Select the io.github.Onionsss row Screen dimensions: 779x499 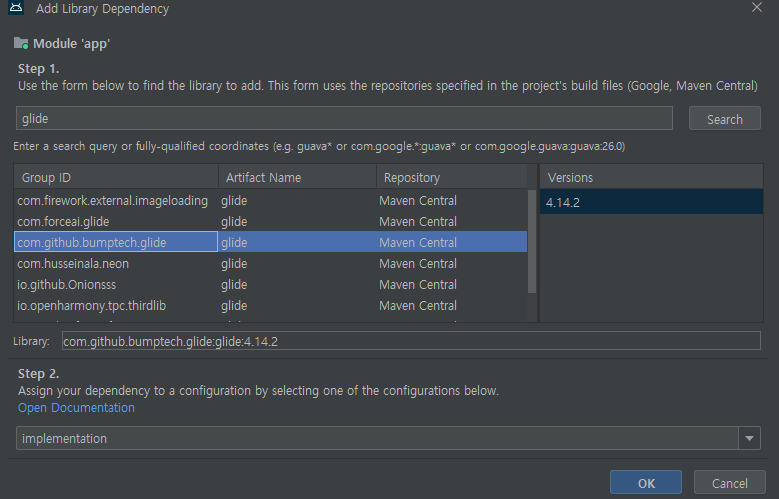(x=270, y=284)
